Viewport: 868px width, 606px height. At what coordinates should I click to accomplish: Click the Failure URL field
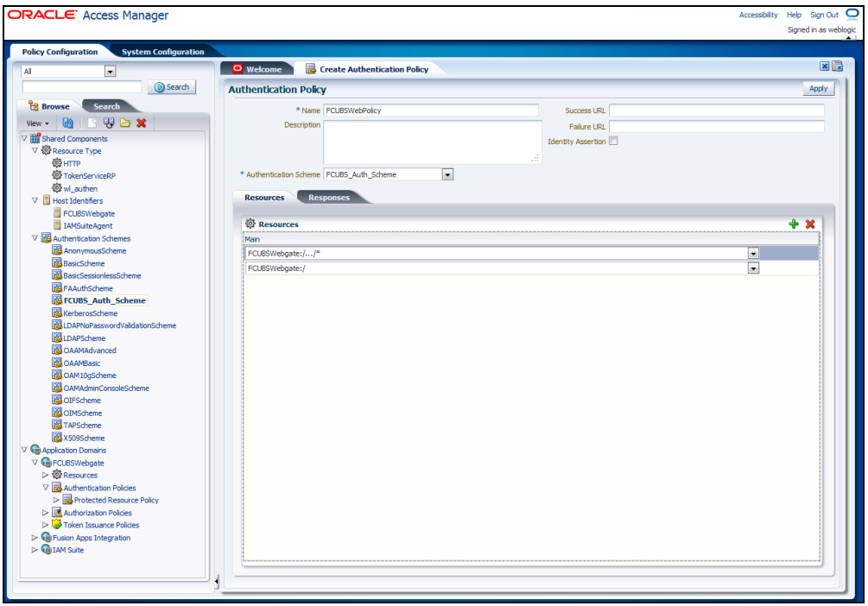tap(716, 127)
